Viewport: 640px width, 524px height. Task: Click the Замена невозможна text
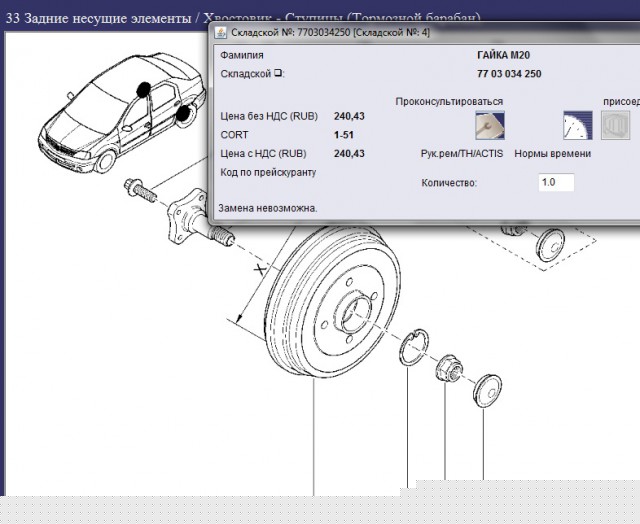[x=268, y=208]
